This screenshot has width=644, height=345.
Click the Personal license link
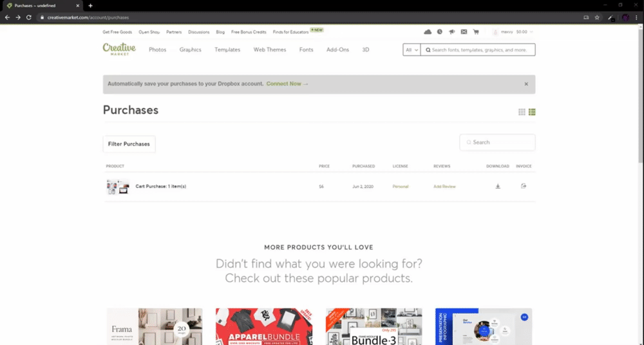[401, 187]
